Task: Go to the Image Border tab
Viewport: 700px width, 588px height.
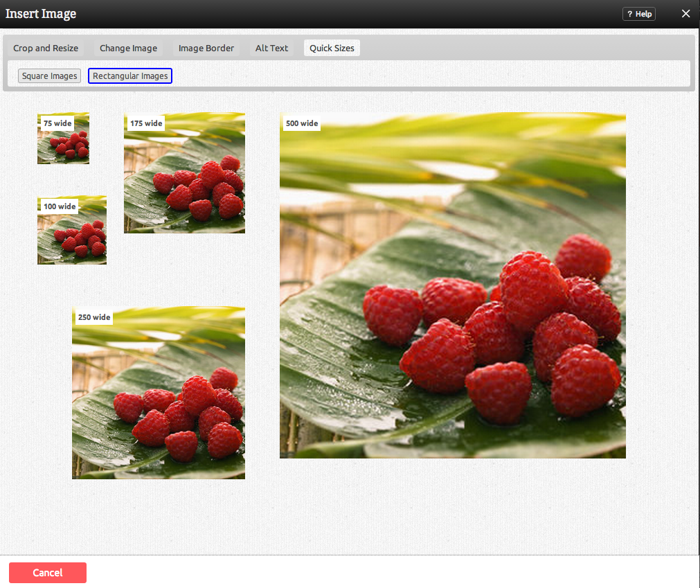Action: [206, 48]
